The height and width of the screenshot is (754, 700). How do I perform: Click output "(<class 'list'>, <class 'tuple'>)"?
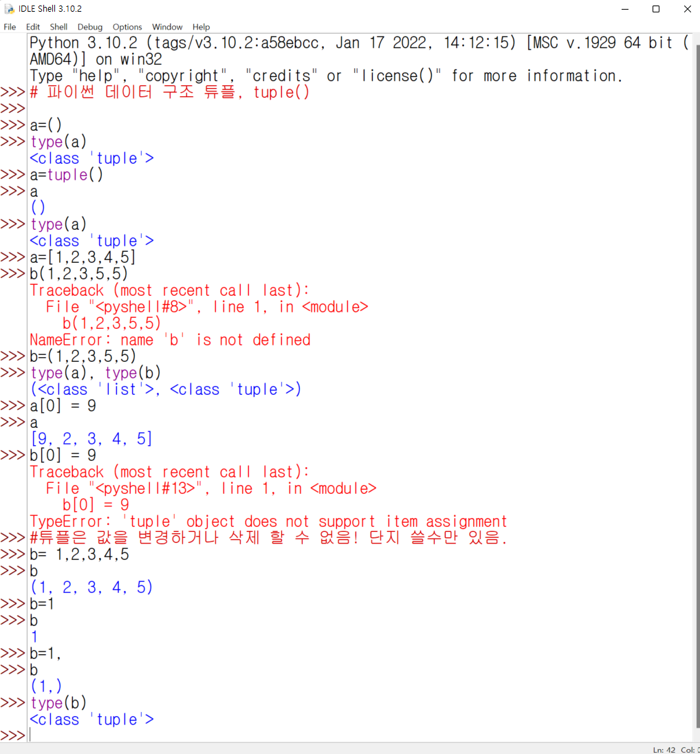click(x=166, y=389)
